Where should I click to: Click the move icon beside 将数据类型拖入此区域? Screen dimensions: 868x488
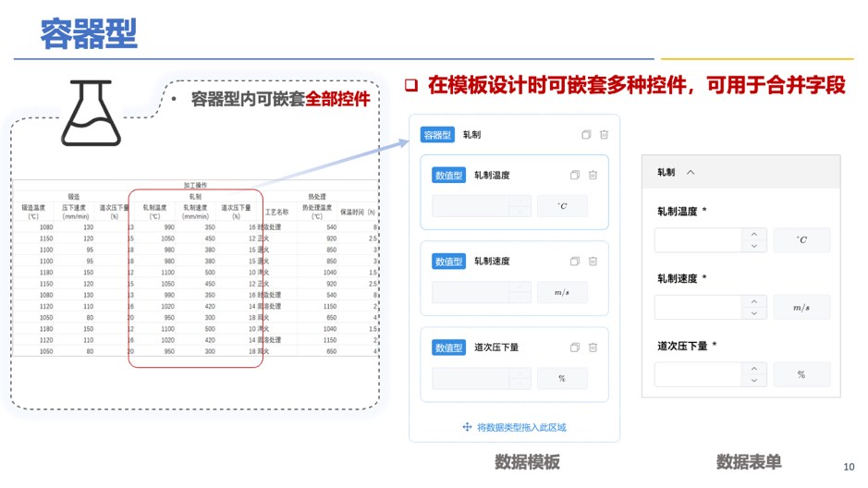point(467,428)
